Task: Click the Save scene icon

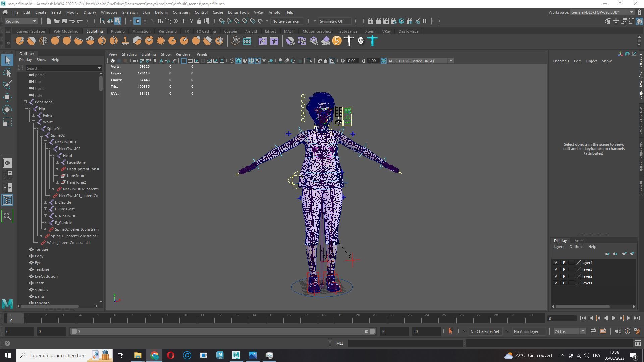Action: (64, 21)
